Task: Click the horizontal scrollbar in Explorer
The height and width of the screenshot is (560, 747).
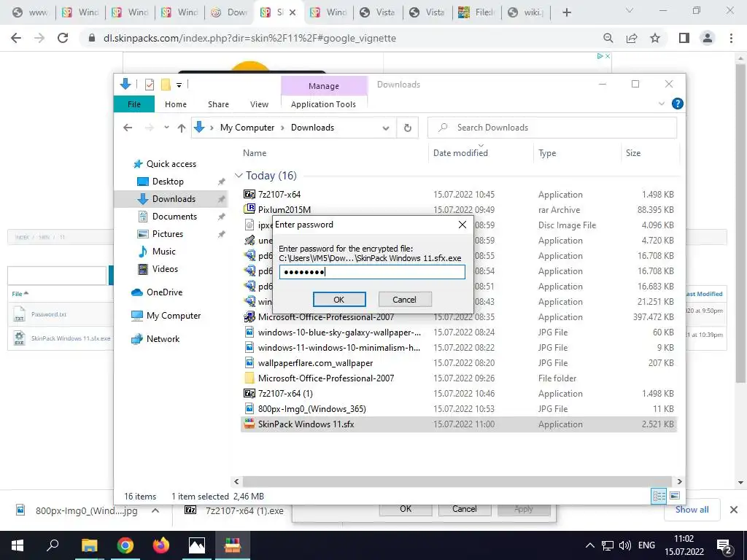Action: pos(457,481)
